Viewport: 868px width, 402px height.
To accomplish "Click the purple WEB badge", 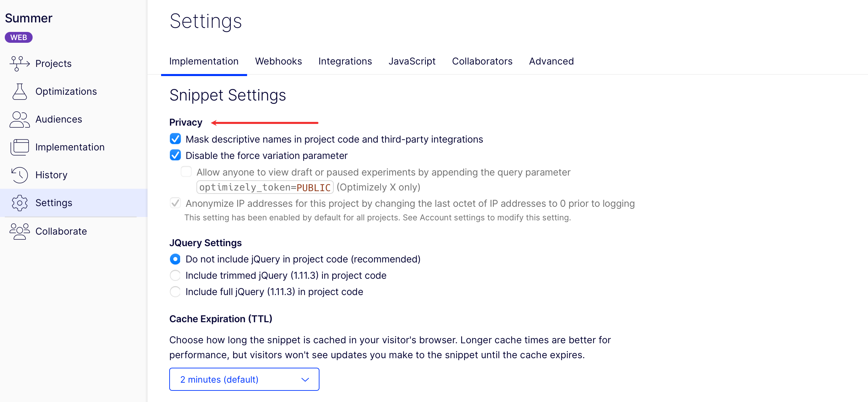I will [x=18, y=37].
